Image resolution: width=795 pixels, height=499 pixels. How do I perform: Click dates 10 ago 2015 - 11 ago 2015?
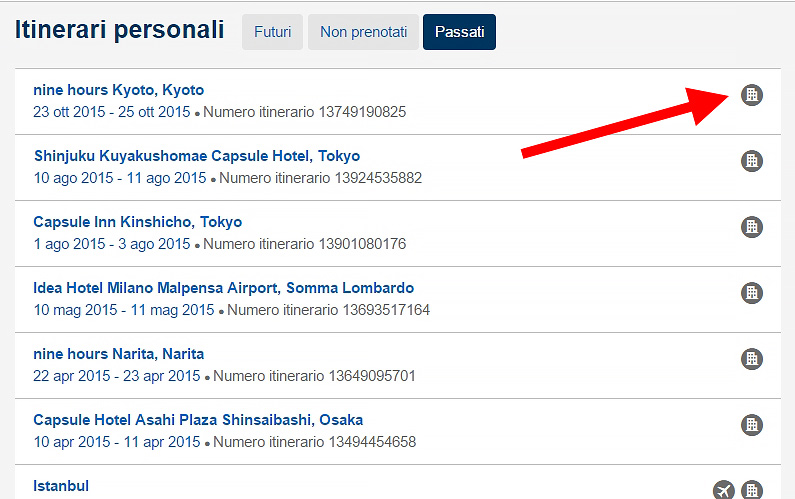click(x=120, y=178)
